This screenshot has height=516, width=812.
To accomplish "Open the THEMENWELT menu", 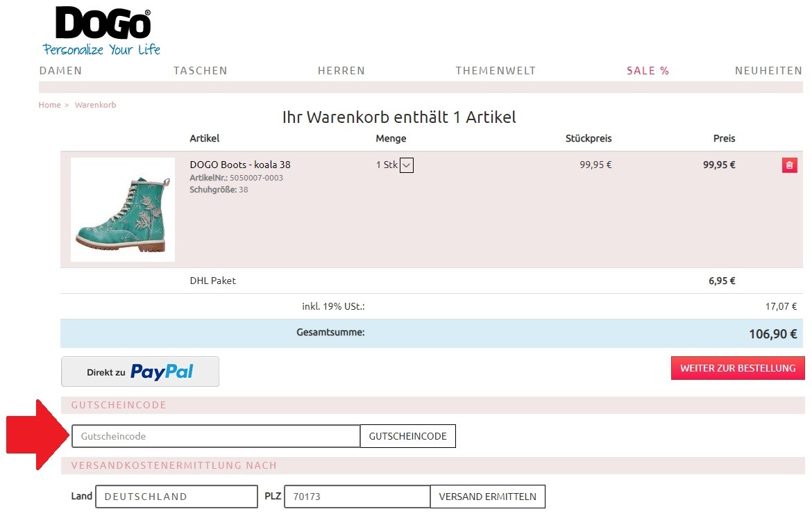I will coord(496,70).
